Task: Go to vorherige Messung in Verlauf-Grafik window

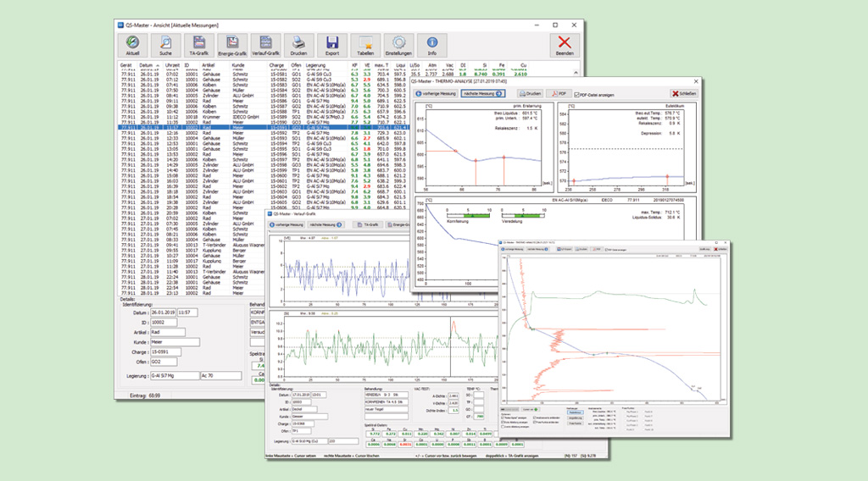Action: (x=287, y=225)
